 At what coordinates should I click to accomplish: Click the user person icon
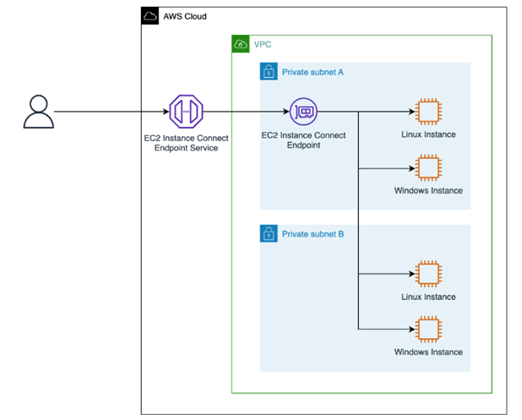pyautogui.click(x=39, y=112)
